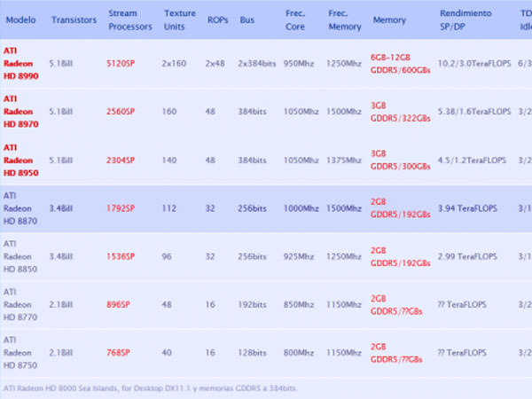The height and width of the screenshot is (399, 532).
Task: Click the 2x384bits bus value
Action: click(x=259, y=63)
